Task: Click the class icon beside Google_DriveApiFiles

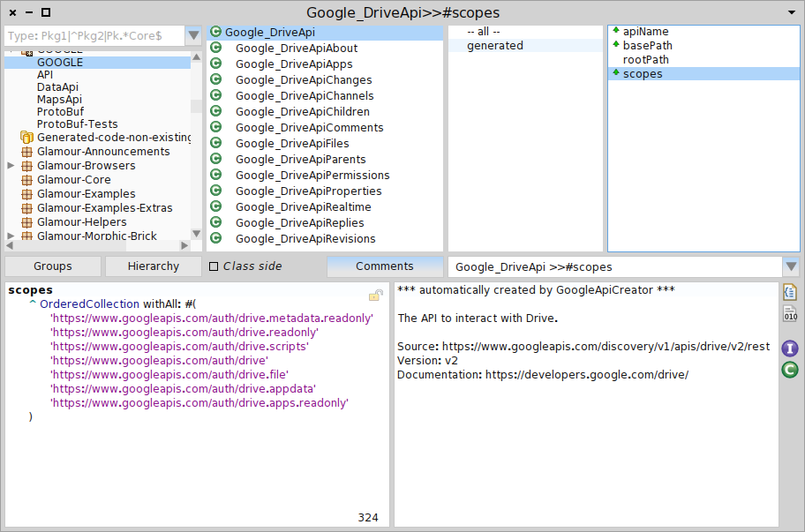Action: (x=216, y=143)
